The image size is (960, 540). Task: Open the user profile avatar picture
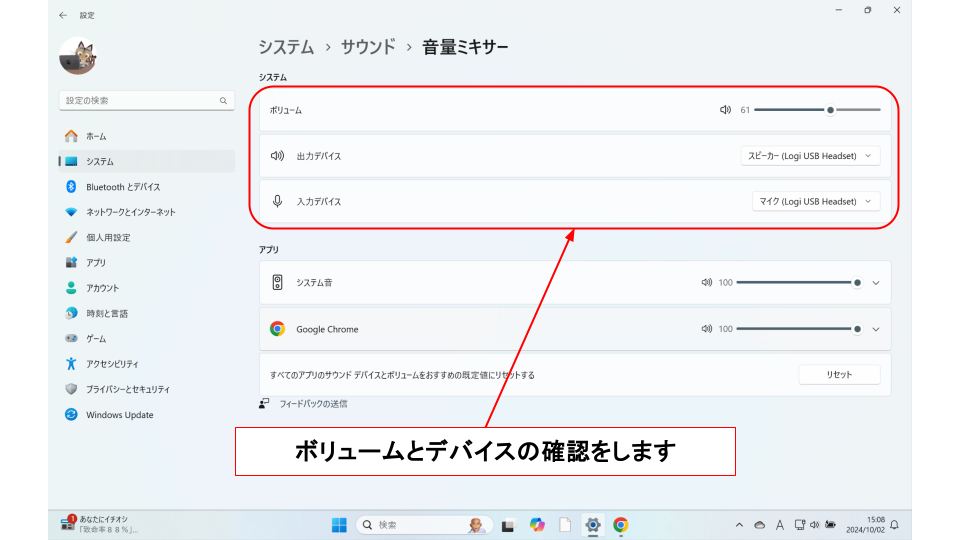77,56
